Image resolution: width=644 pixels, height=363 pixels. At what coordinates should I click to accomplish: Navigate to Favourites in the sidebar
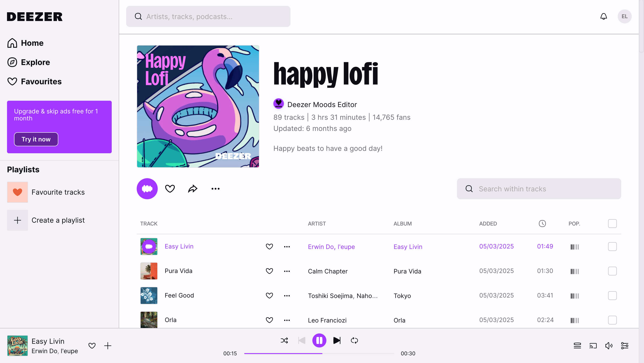click(x=41, y=81)
